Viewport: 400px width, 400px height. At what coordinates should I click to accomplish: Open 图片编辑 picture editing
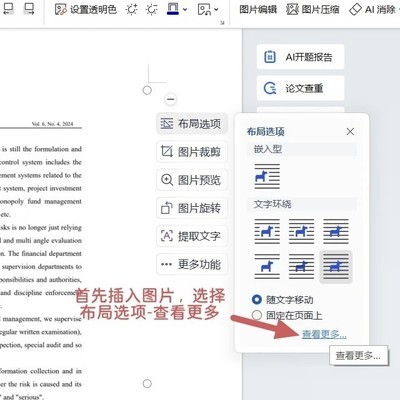pyautogui.click(x=258, y=9)
